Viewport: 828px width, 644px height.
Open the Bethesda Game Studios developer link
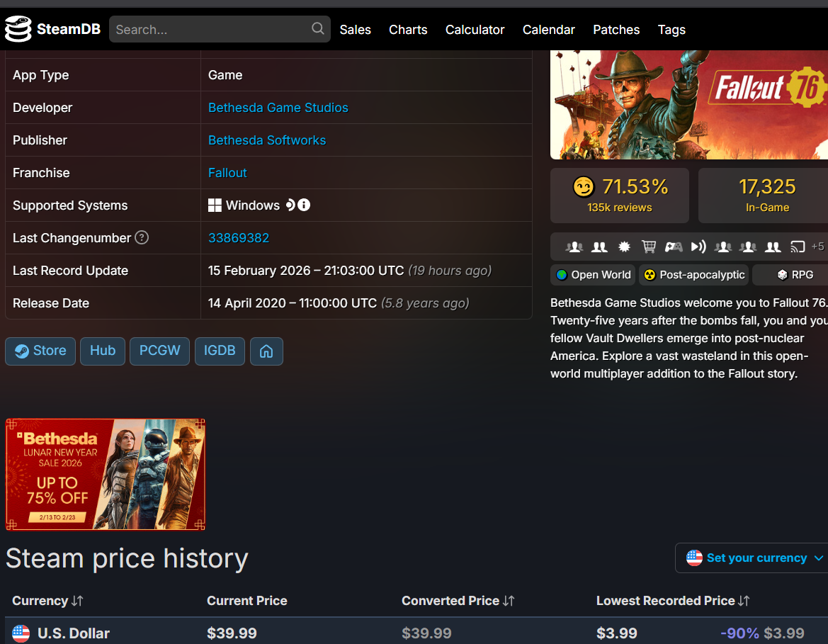278,108
